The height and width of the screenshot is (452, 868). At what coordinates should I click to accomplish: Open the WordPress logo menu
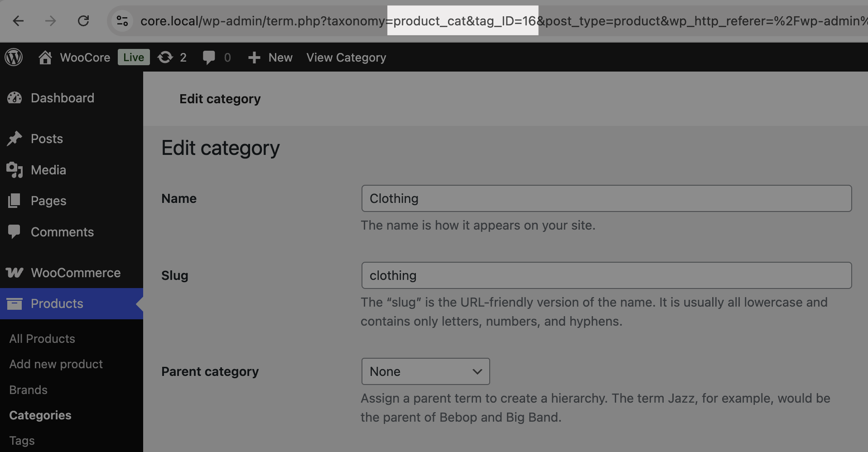click(14, 57)
